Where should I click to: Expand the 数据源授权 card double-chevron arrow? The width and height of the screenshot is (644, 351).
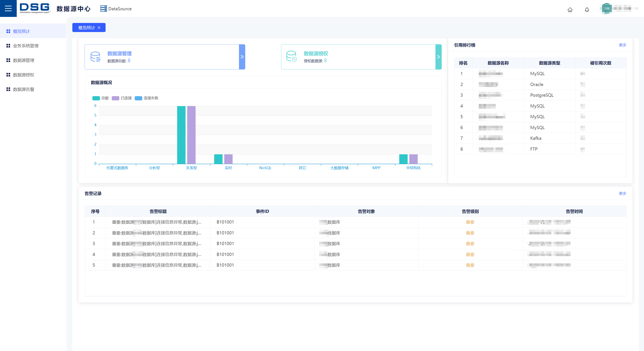click(438, 57)
